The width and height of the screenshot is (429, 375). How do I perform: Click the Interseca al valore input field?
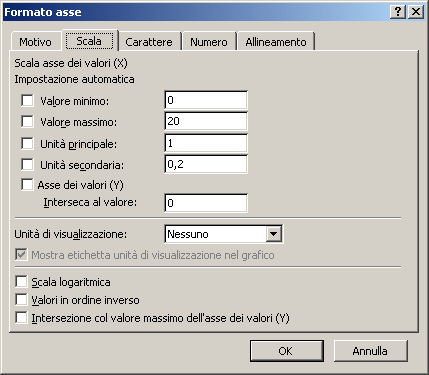(x=206, y=203)
